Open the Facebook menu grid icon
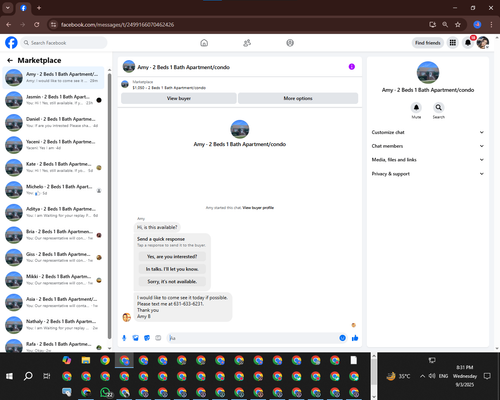This screenshot has width=500, height=400. pyautogui.click(x=453, y=43)
